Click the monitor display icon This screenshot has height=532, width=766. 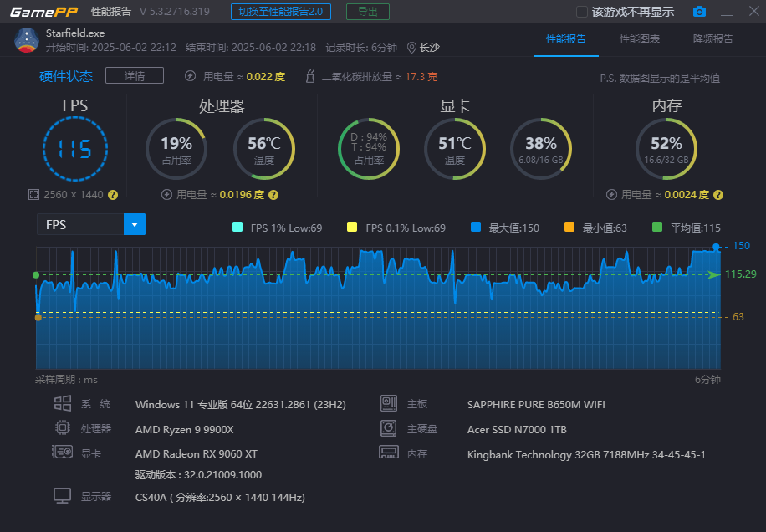[63, 495]
